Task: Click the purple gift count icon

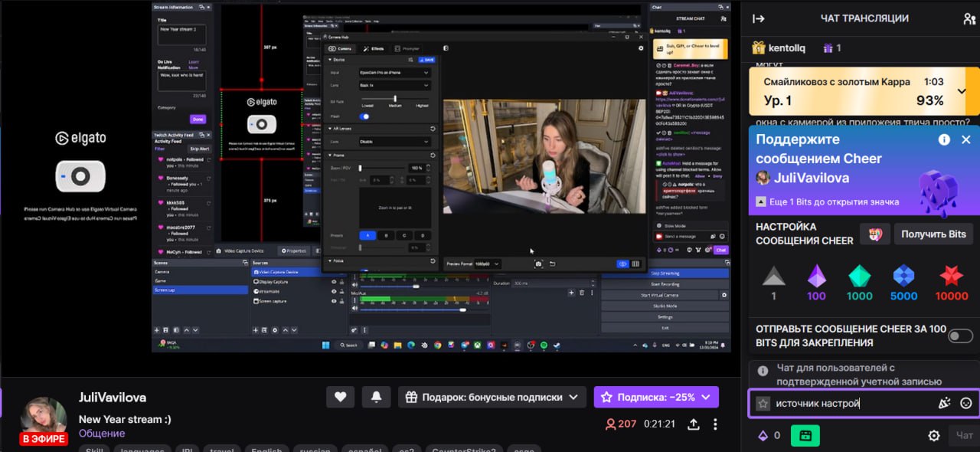Action: [827, 47]
